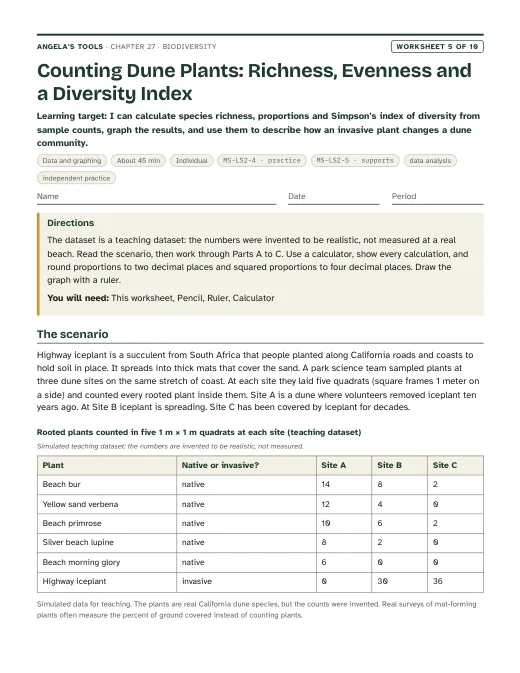Select the 'Data and graphing' tag
Image resolution: width=520 pixels, height=673 pixels.
[72, 161]
